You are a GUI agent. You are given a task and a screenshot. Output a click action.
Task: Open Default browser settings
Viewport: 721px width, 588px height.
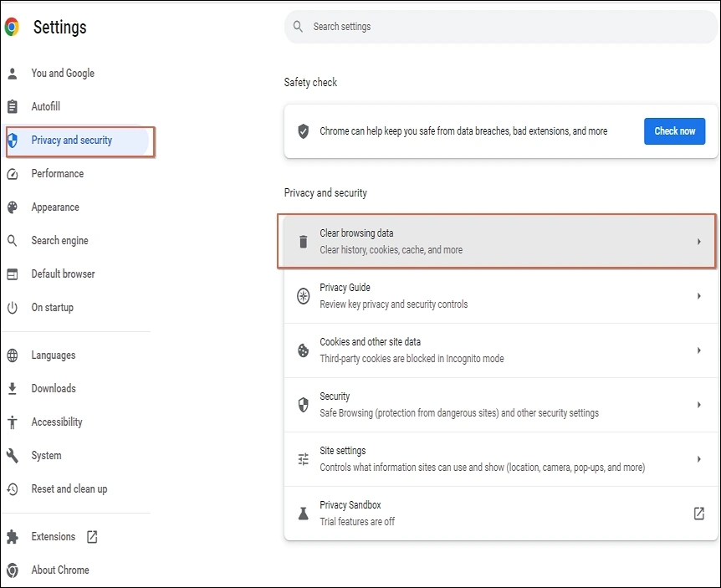pyautogui.click(x=63, y=274)
